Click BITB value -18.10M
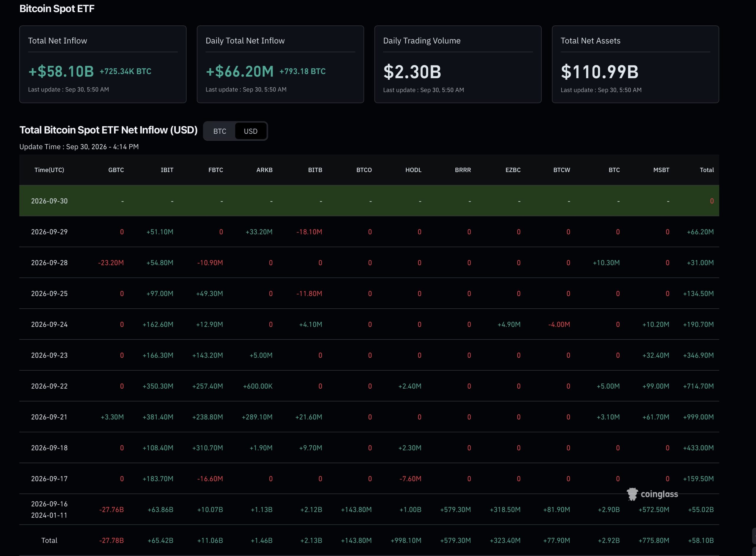The image size is (756, 556). click(x=309, y=232)
